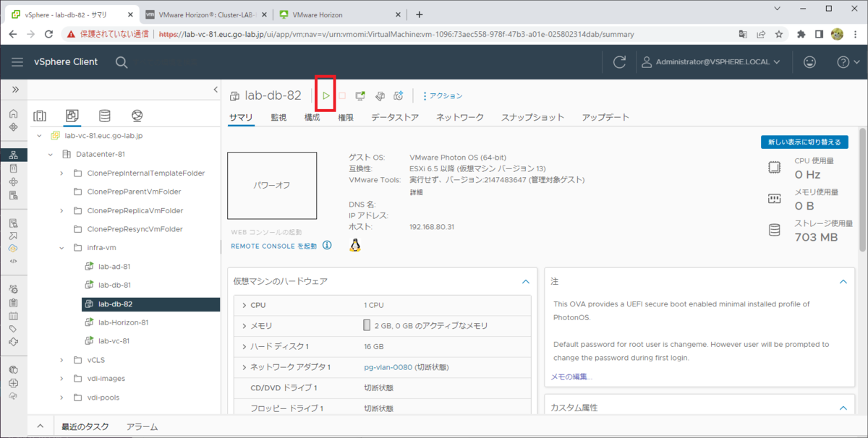
Task: Open the 詳細 link under VMware Tools
Action: pyautogui.click(x=417, y=192)
